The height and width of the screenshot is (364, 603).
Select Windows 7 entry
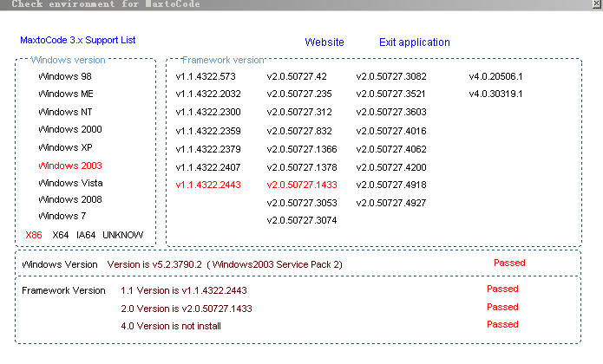(62, 216)
